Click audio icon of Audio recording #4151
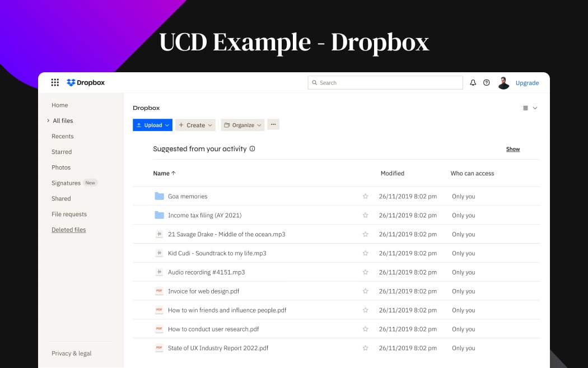The image size is (588, 368). (160, 272)
